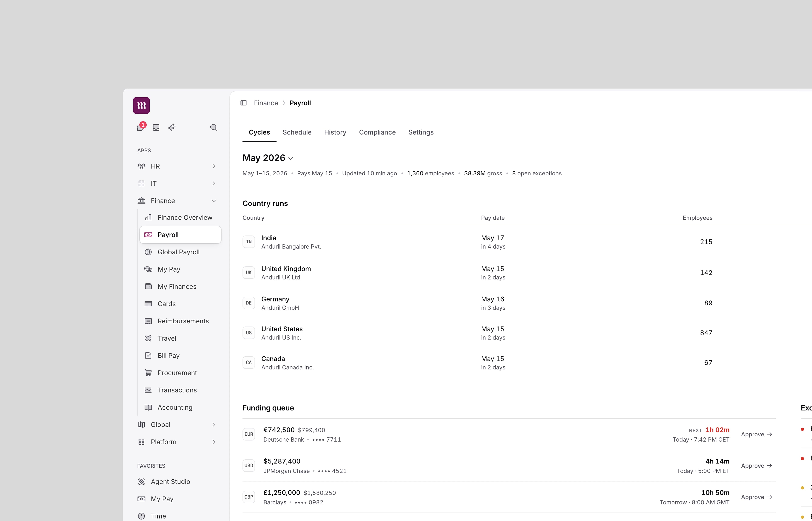Collapse the Finance section chevron
The width and height of the screenshot is (812, 521).
tap(214, 201)
